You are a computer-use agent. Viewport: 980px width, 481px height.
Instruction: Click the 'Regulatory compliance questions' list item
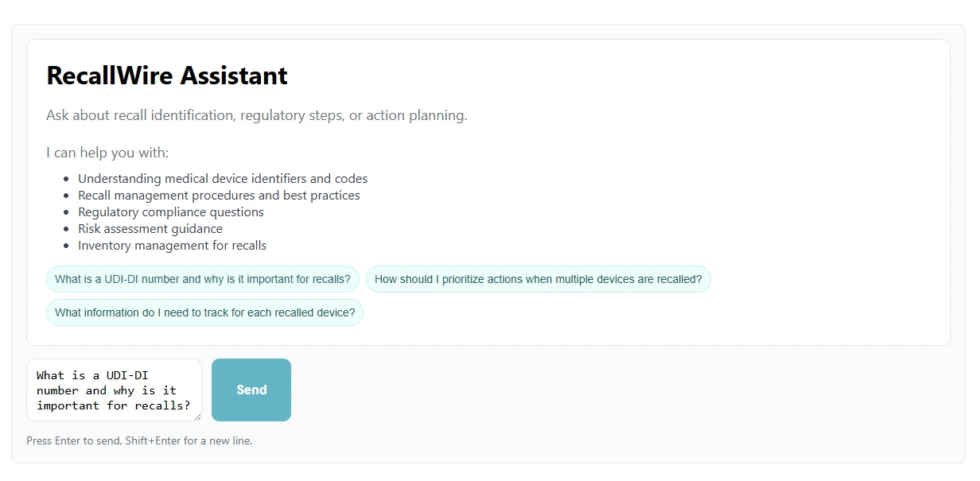pos(171,212)
